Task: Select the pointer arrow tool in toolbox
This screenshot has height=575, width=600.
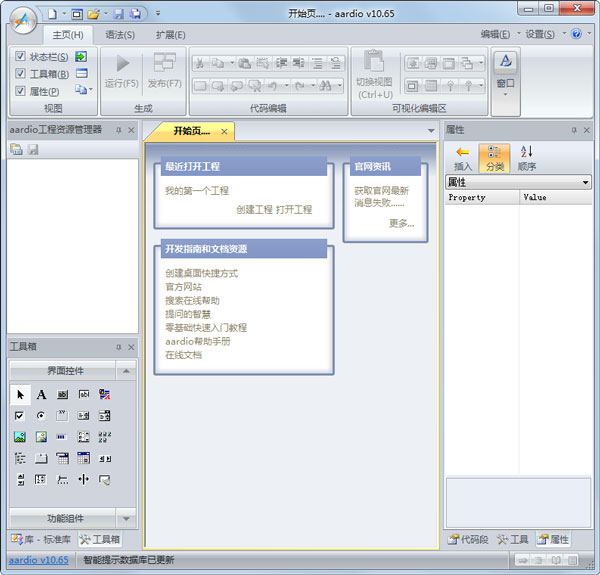Action: [x=20, y=394]
